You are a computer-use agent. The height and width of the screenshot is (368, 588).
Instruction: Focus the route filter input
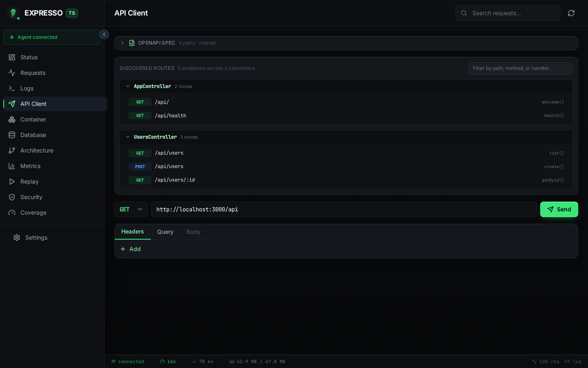(520, 68)
